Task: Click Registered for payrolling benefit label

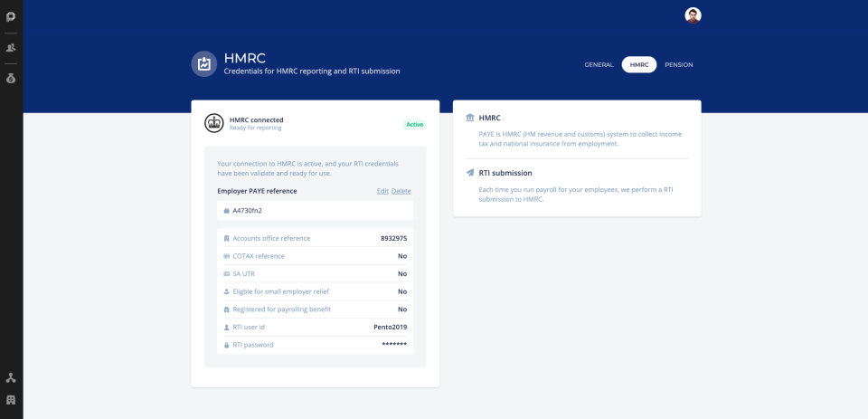Action: pos(282,309)
